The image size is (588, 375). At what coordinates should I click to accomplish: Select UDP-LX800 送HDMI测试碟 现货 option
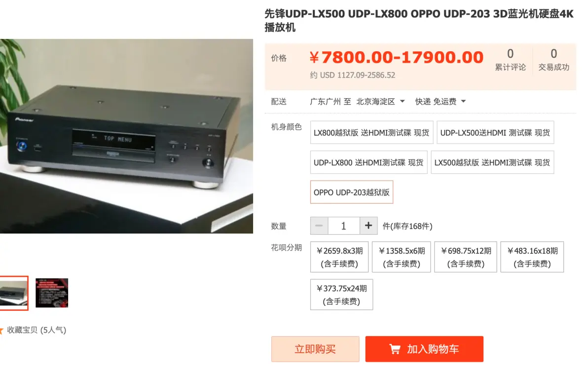tap(368, 162)
